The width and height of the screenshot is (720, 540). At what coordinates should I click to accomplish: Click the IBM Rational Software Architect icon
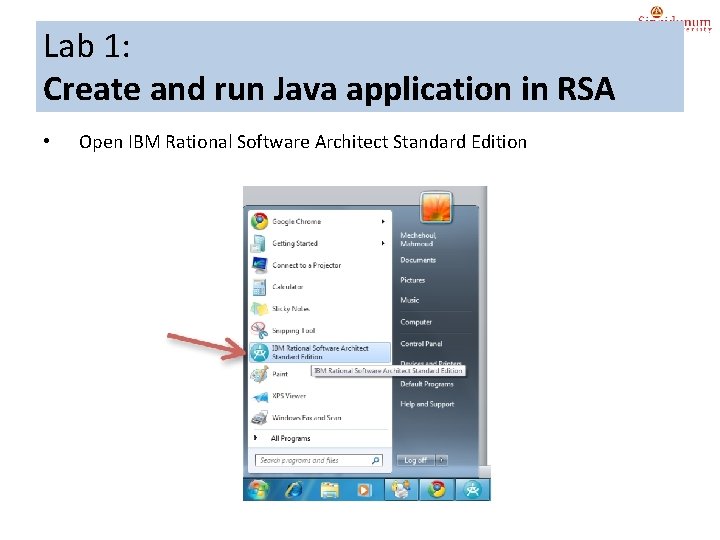click(259, 352)
